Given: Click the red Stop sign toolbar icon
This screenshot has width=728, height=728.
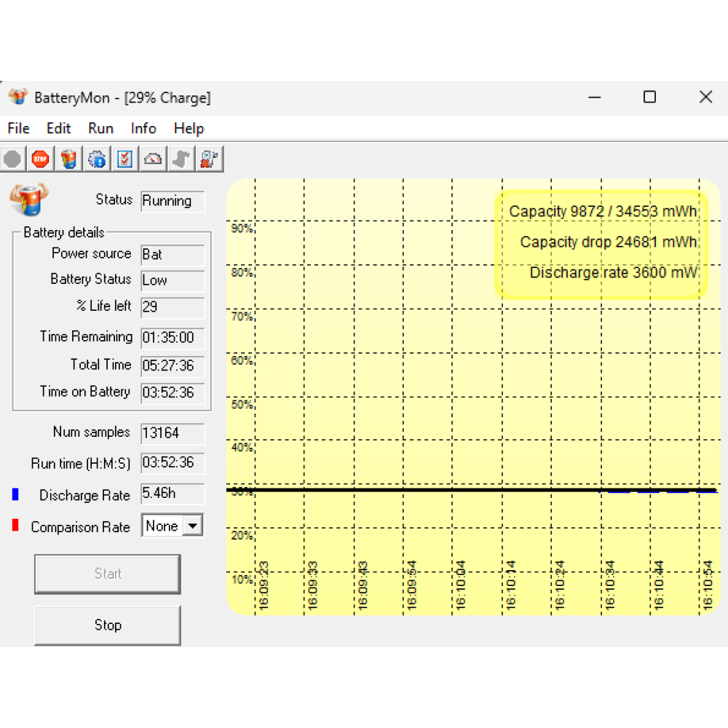Looking at the screenshot, I should coord(40,159).
